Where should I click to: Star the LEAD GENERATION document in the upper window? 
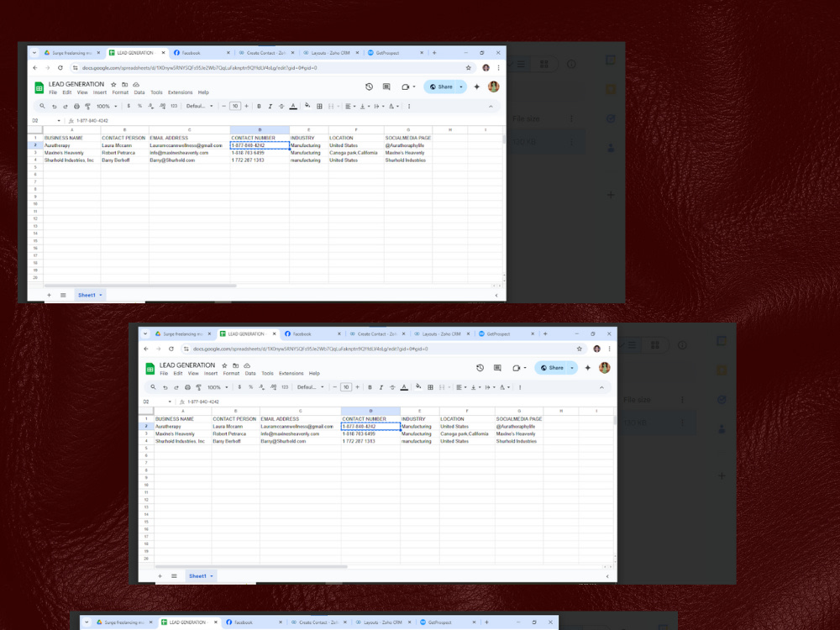click(x=113, y=84)
